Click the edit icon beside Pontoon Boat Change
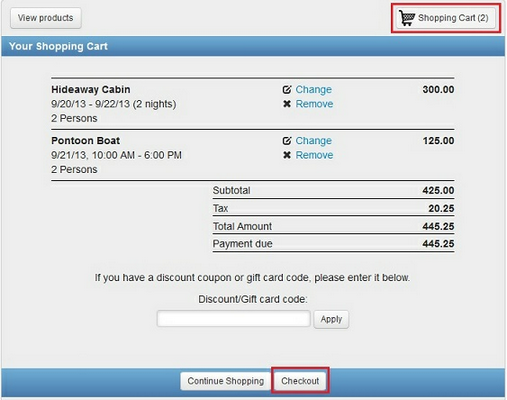This screenshot has width=507, height=400. [287, 141]
